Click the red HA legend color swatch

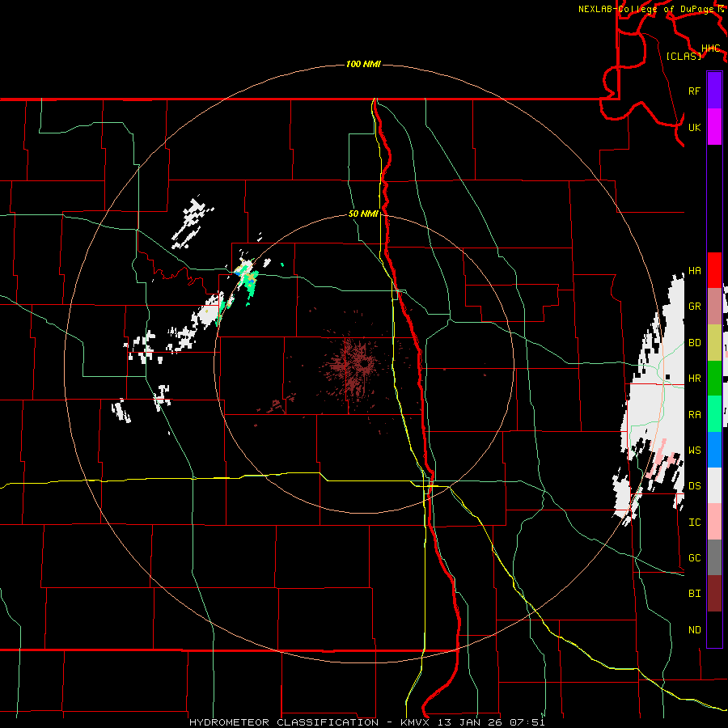(x=714, y=270)
